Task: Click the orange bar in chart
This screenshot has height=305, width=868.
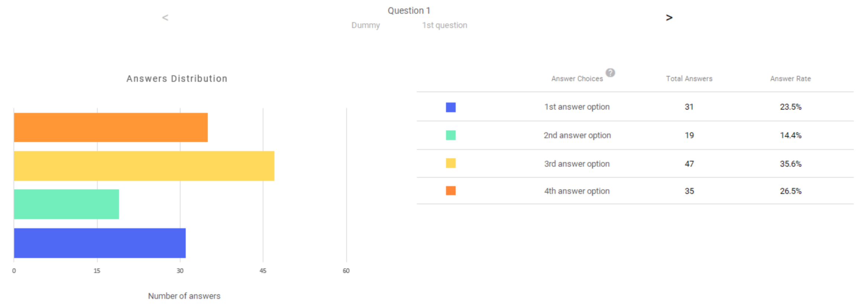Action: point(111,128)
